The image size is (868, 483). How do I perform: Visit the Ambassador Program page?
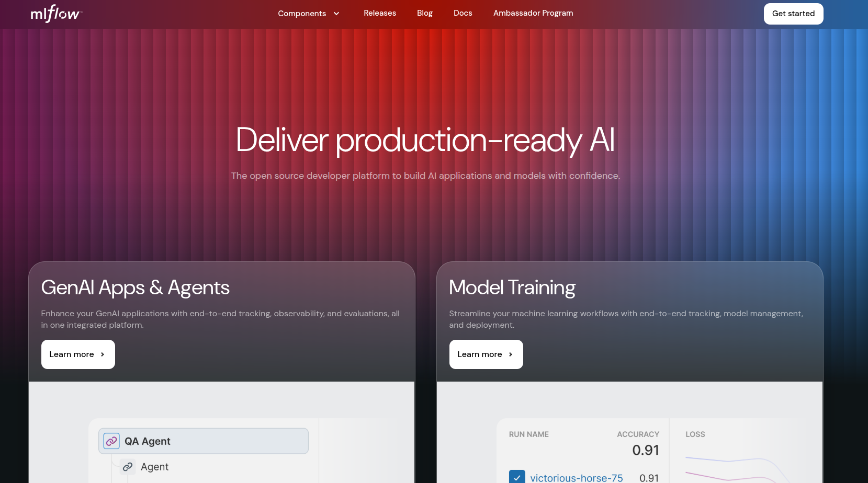533,13
